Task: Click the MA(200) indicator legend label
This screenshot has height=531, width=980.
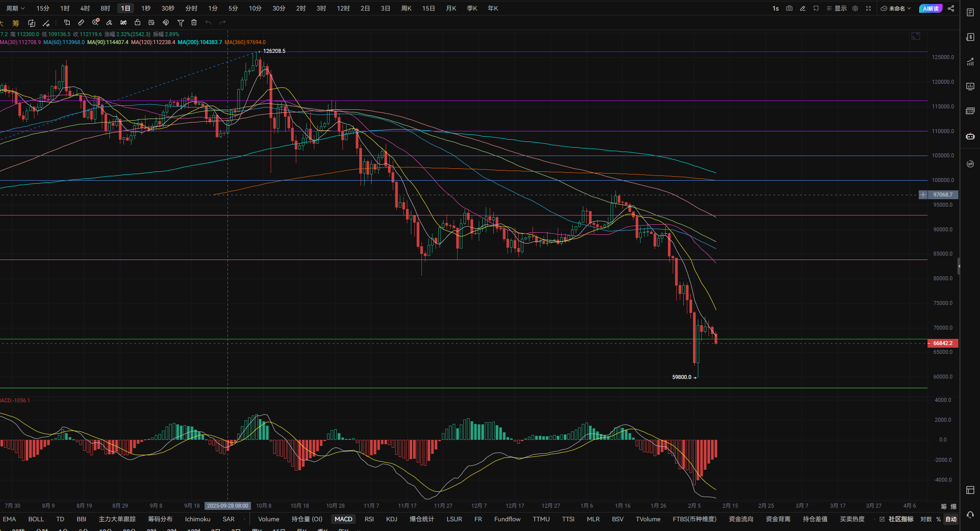Action: pyautogui.click(x=200, y=42)
